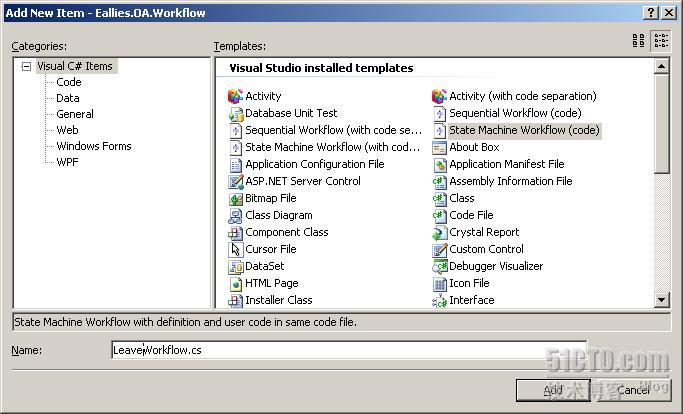
Task: Click the Sequential Workflow (code) icon
Action: (439, 113)
